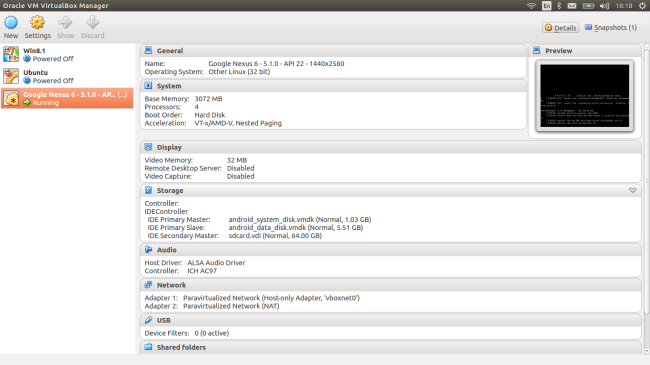Switch to the Details view
The height and width of the screenshot is (365, 650).
pos(560,28)
